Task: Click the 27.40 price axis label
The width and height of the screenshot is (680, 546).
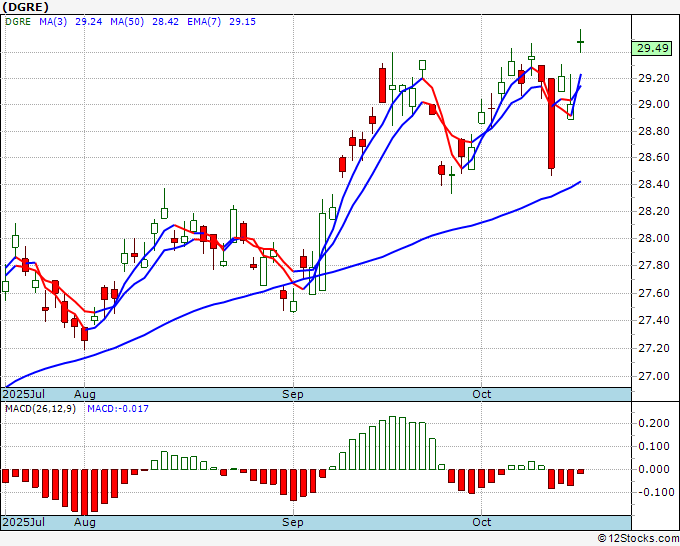Action: point(654,320)
